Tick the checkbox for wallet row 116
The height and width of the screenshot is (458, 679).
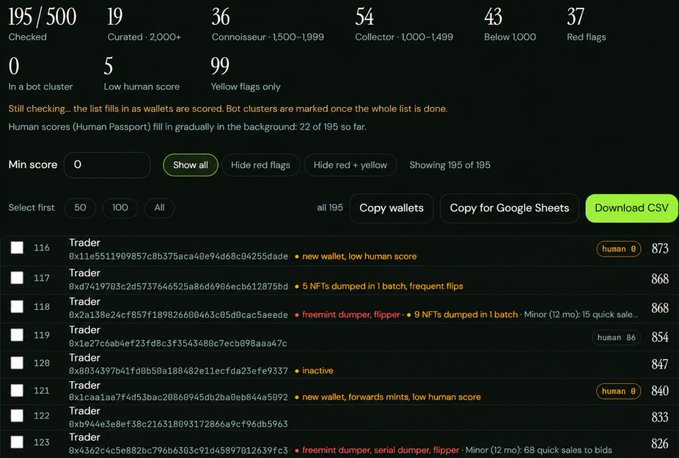[17, 248]
